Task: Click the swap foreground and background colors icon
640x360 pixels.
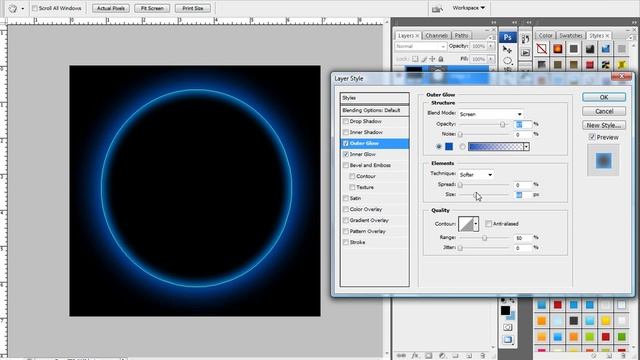Action: (513, 301)
